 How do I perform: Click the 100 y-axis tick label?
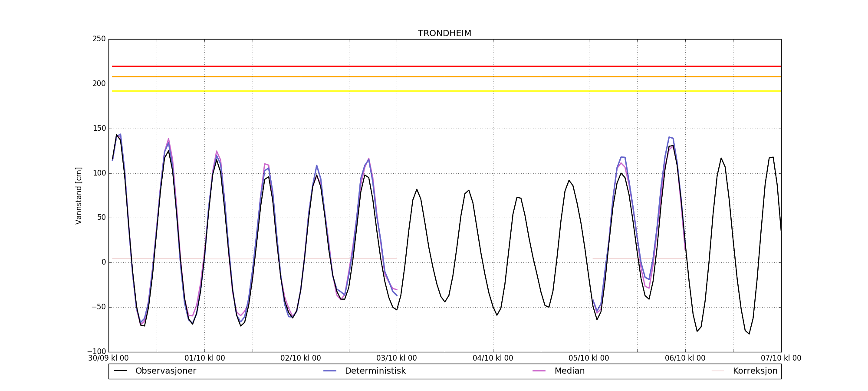[99, 173]
